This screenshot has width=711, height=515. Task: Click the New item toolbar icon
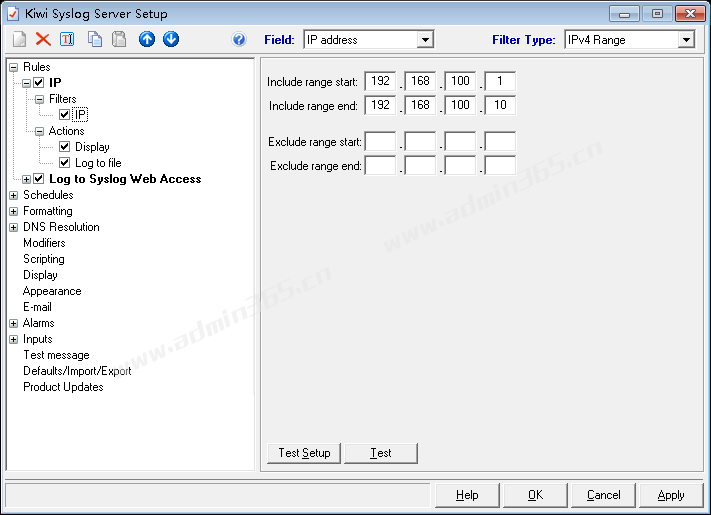point(19,39)
